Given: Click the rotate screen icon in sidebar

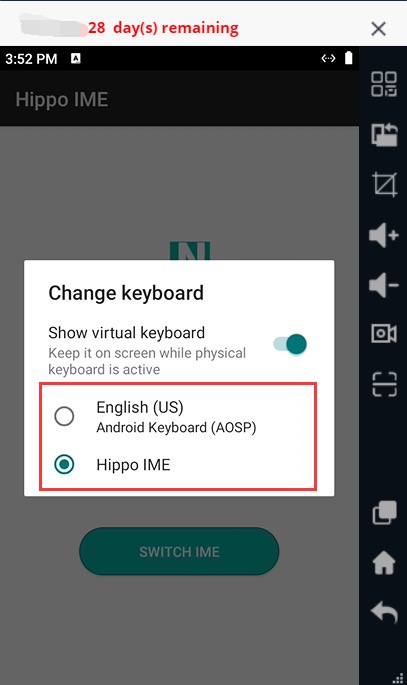Looking at the screenshot, I should coord(384,134).
